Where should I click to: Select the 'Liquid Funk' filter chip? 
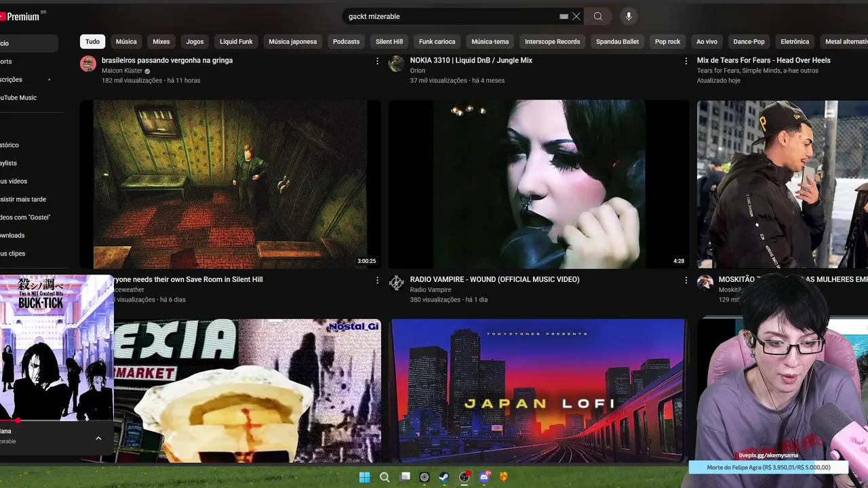coord(236,41)
